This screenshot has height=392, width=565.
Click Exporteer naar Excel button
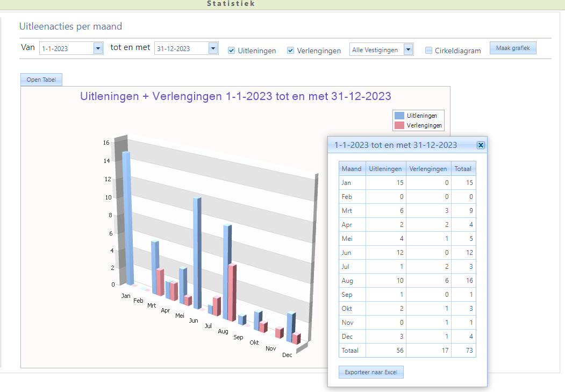tap(370, 372)
